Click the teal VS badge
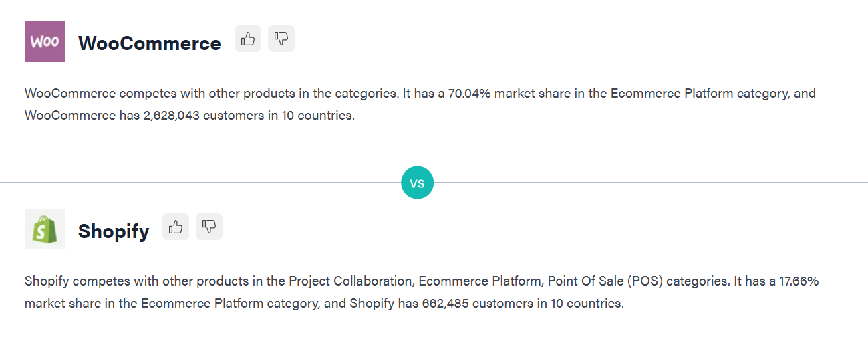 [417, 183]
